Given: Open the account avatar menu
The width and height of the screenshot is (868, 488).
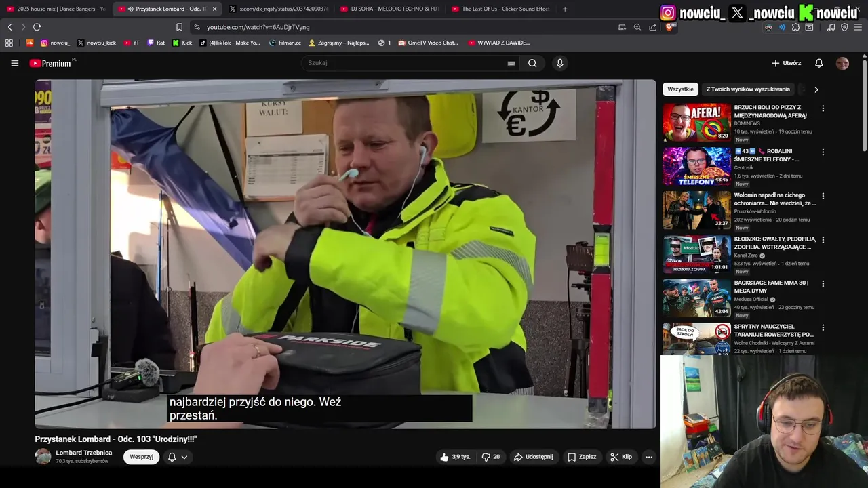Looking at the screenshot, I should pos(842,63).
